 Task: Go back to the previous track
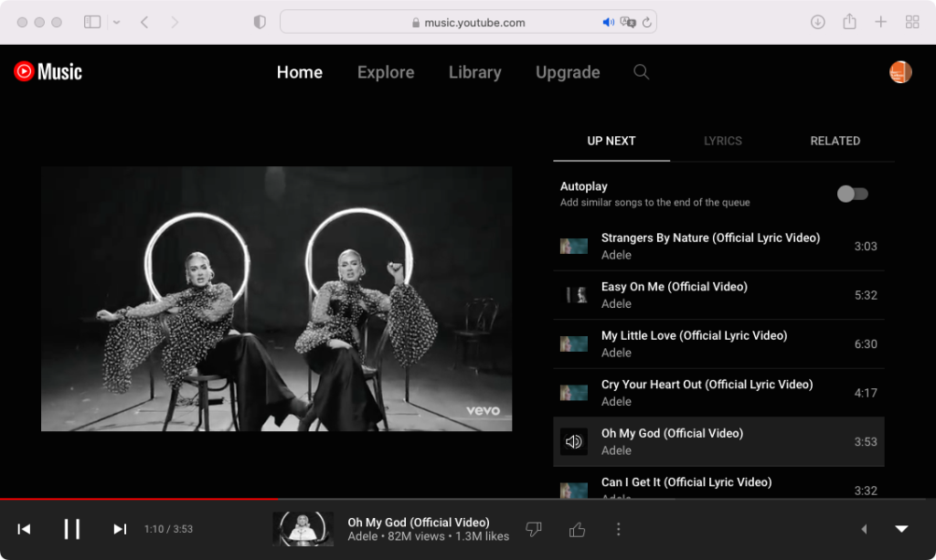pos(25,529)
